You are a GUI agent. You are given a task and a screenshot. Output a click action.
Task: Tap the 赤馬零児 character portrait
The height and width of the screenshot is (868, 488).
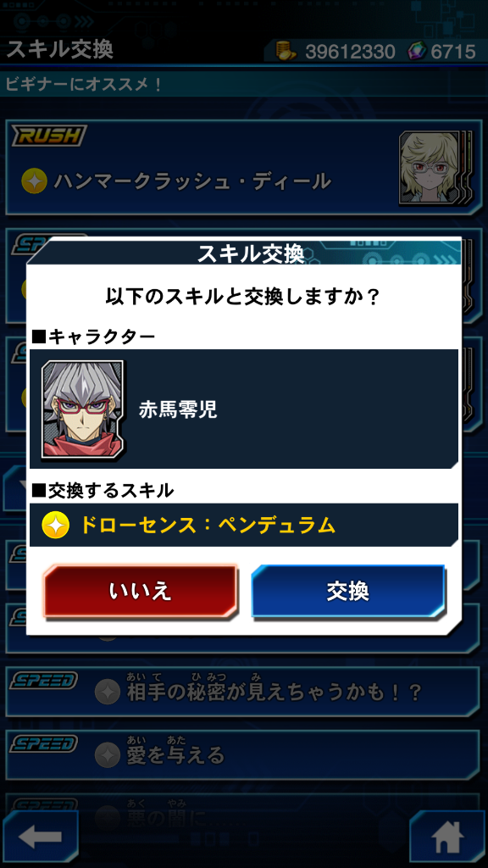pyautogui.click(x=84, y=409)
